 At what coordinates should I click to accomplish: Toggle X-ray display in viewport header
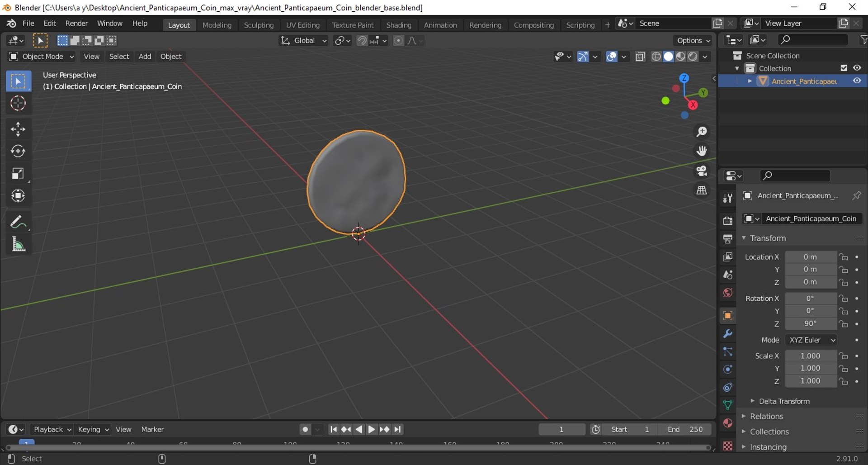[640, 57]
